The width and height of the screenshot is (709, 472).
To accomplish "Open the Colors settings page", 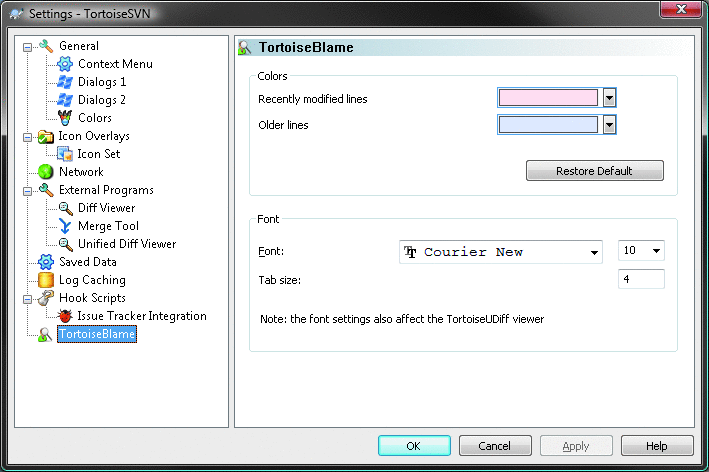I will pyautogui.click(x=95, y=118).
